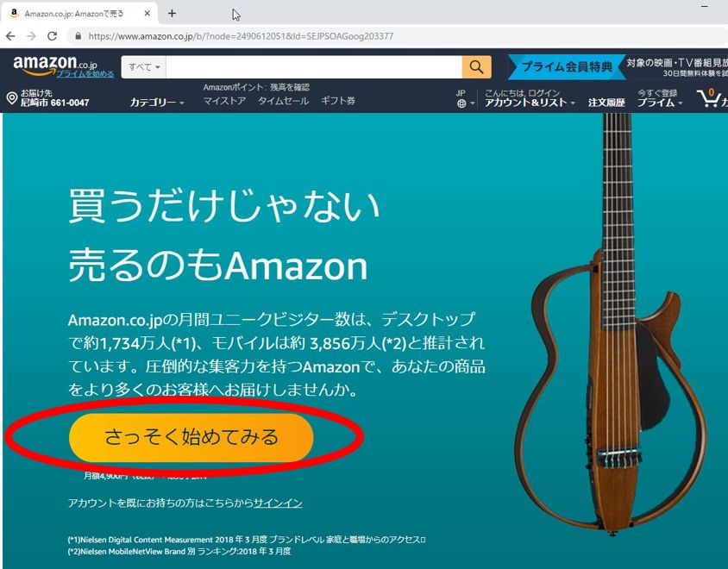Click the サインイン link
This screenshot has height=569, width=728.
tap(278, 503)
